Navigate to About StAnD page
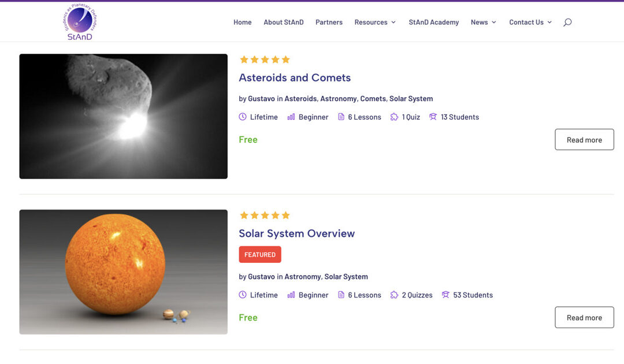The width and height of the screenshot is (624, 364). pos(284,22)
